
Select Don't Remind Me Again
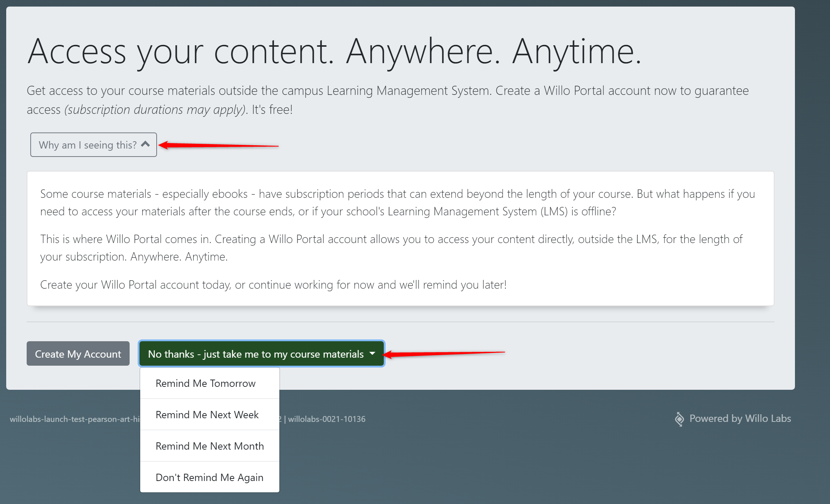(x=210, y=477)
